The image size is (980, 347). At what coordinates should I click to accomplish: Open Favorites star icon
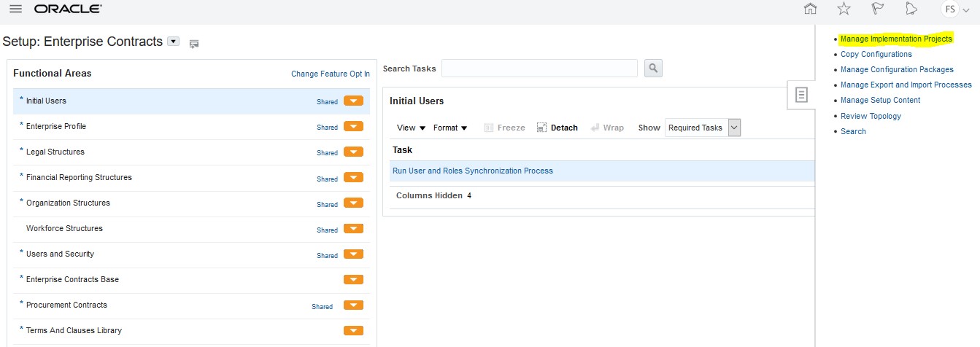pos(844,9)
